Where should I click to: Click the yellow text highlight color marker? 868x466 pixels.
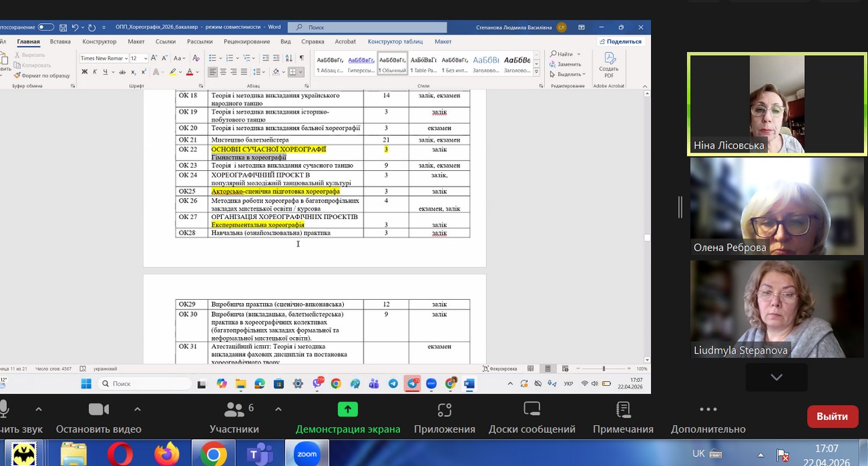(174, 72)
